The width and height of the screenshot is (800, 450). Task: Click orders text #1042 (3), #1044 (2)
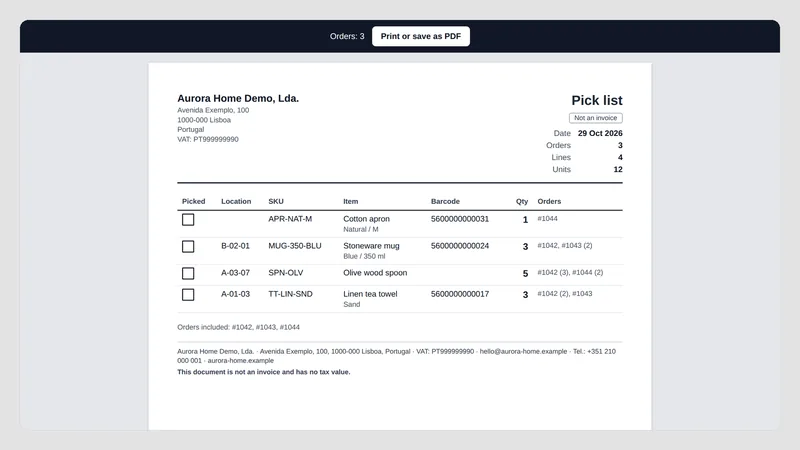[570, 272]
